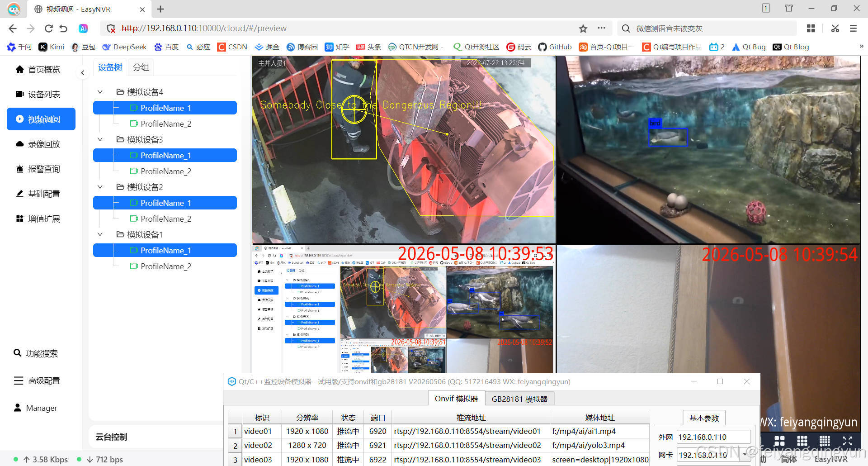Screen dimensions: 868x466
Task: Click the undo restore-page icon
Action: point(63,29)
